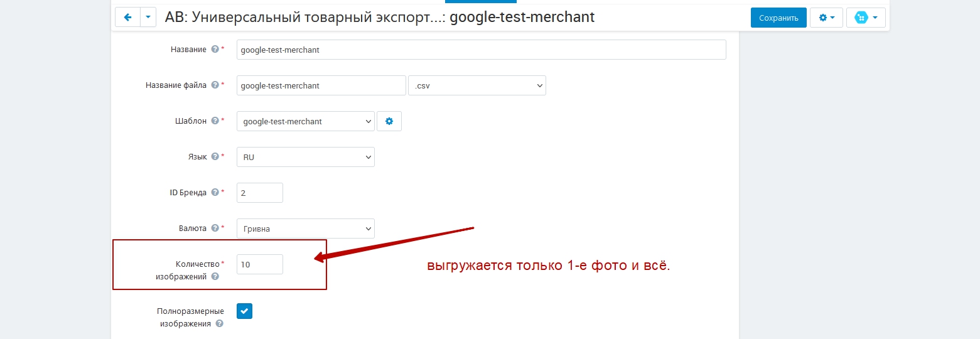
Task: Toggle the Полноразмерные изображения checkbox
Action: pos(244,311)
